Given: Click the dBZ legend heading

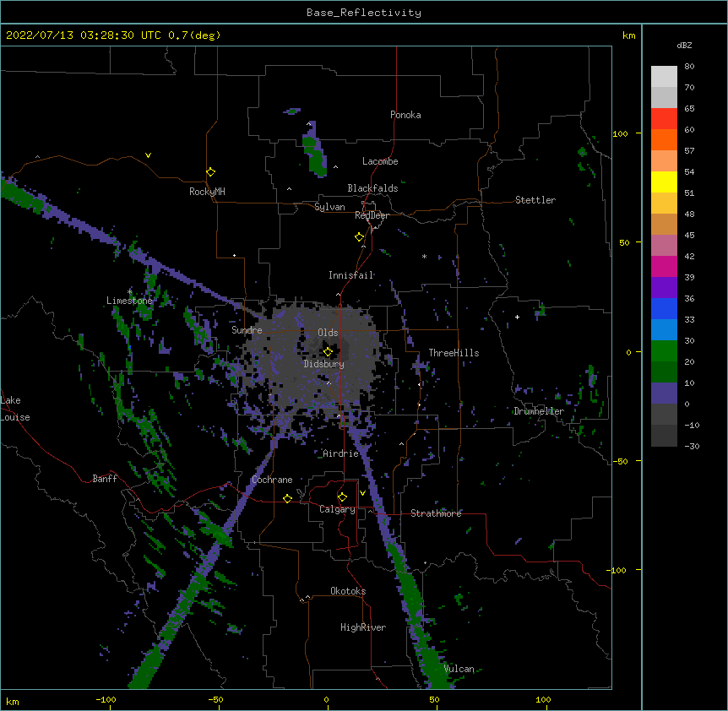Looking at the screenshot, I should pyautogui.click(x=684, y=45).
